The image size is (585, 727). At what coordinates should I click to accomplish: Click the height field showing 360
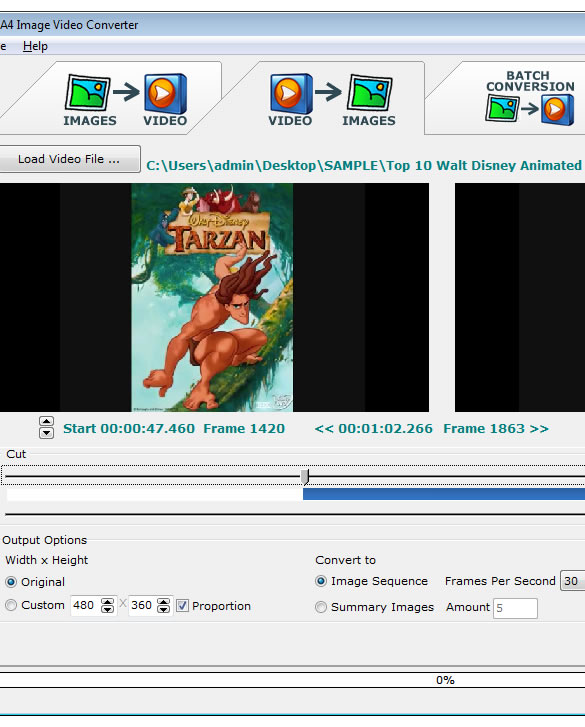click(142, 606)
